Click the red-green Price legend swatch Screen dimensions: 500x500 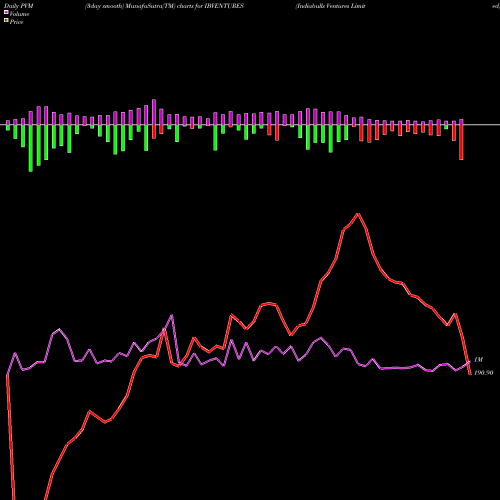tap(6, 21)
